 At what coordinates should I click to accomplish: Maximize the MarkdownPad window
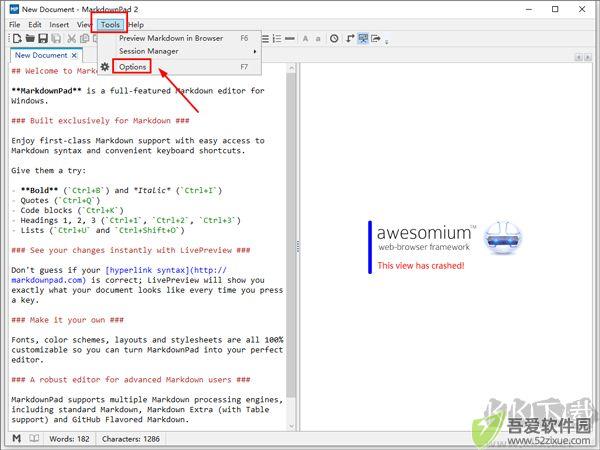point(555,9)
